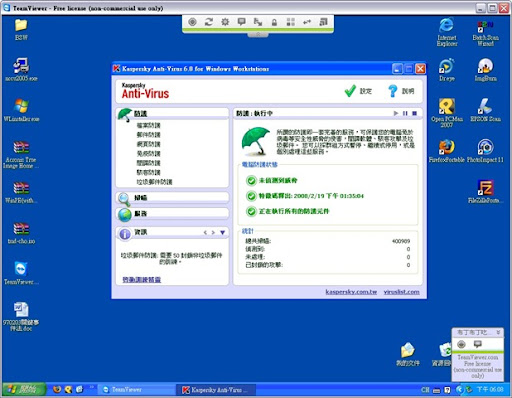Open Kaspersky help with the blue question mark

[401, 91]
